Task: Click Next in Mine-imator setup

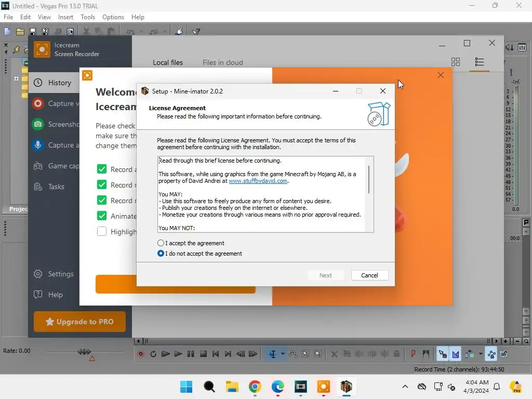Action: click(326, 275)
